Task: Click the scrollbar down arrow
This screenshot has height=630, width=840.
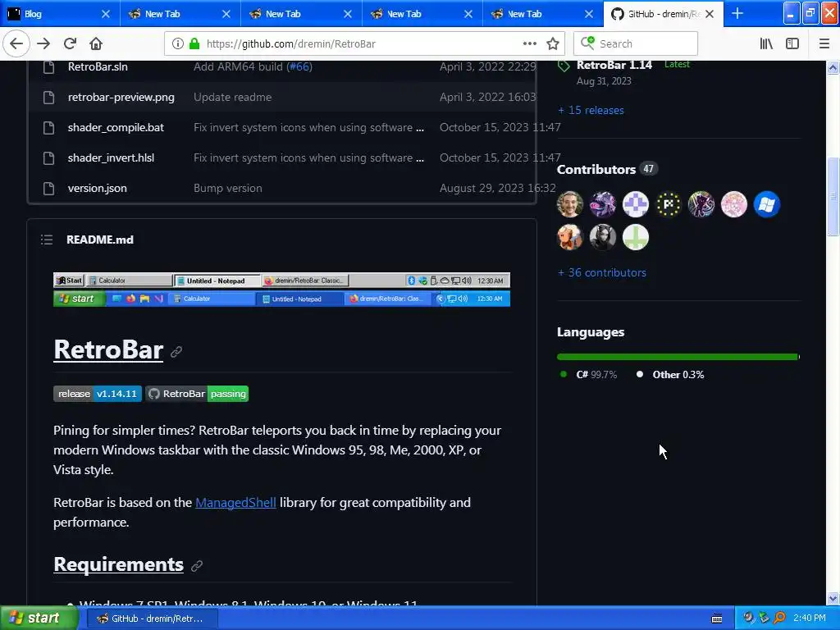Action: (x=833, y=598)
